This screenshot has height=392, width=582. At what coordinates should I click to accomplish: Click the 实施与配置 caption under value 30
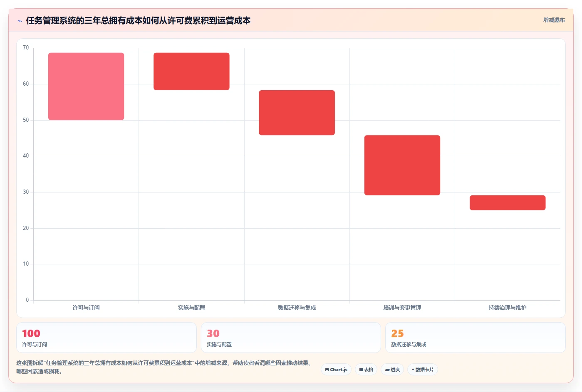coord(219,345)
